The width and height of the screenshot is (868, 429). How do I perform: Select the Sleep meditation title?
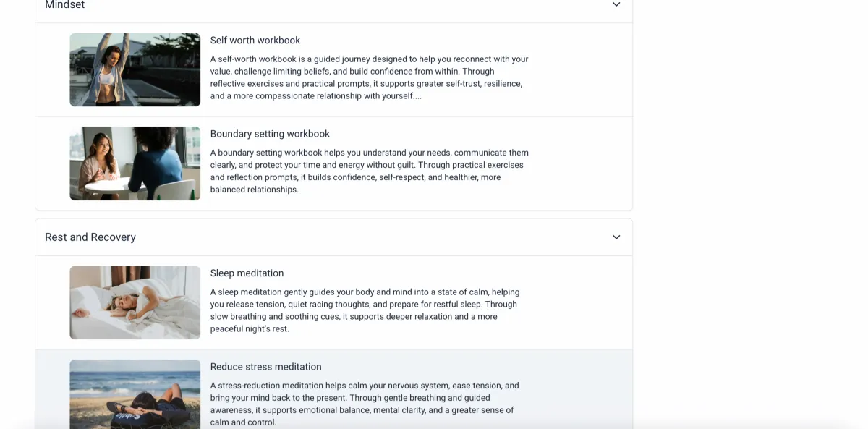coord(247,273)
